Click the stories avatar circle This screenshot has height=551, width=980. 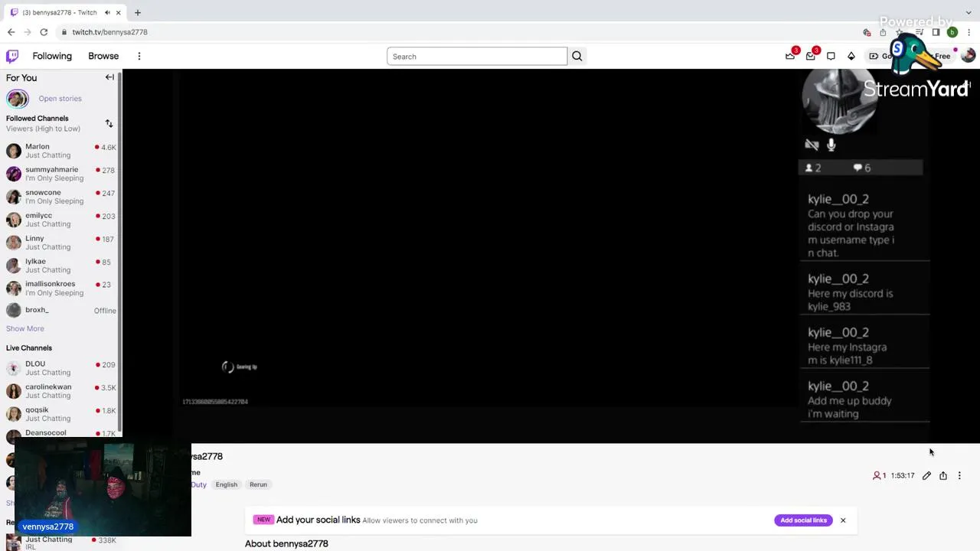pos(17,98)
